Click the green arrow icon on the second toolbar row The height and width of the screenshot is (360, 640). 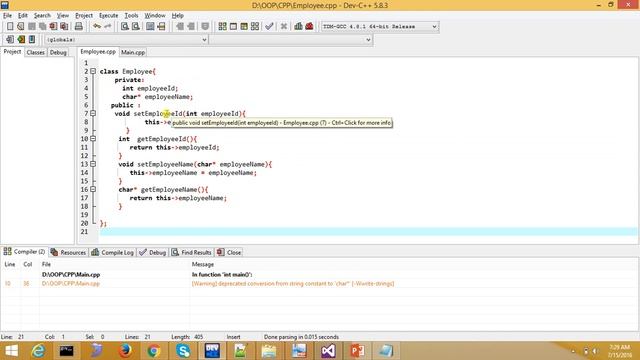point(21,39)
